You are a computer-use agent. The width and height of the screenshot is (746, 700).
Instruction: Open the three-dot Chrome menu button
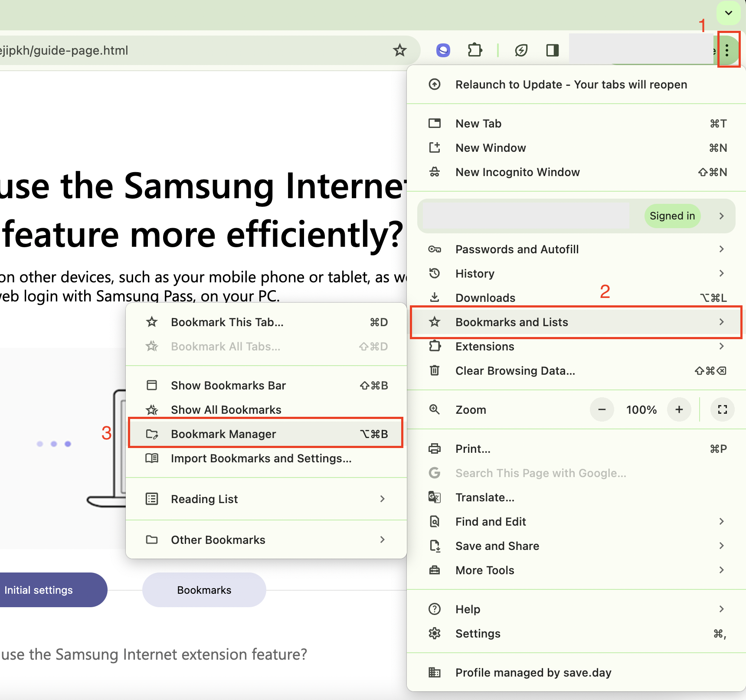(727, 50)
